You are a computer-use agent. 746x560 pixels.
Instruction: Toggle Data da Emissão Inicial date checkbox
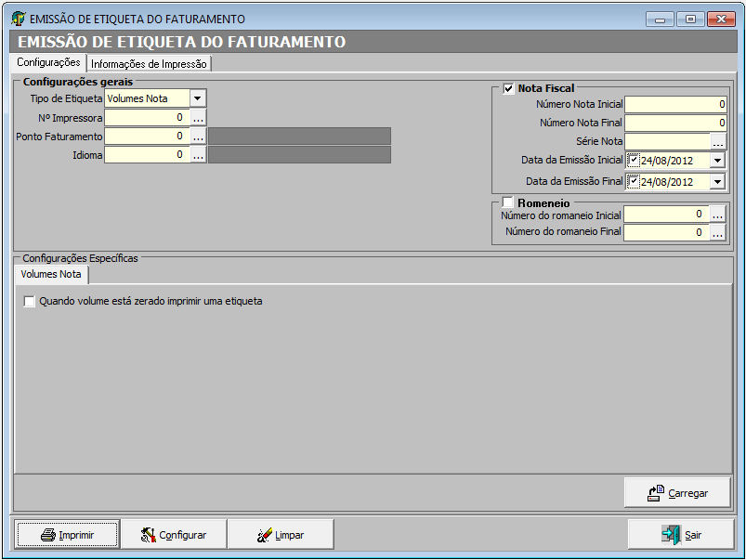633,160
